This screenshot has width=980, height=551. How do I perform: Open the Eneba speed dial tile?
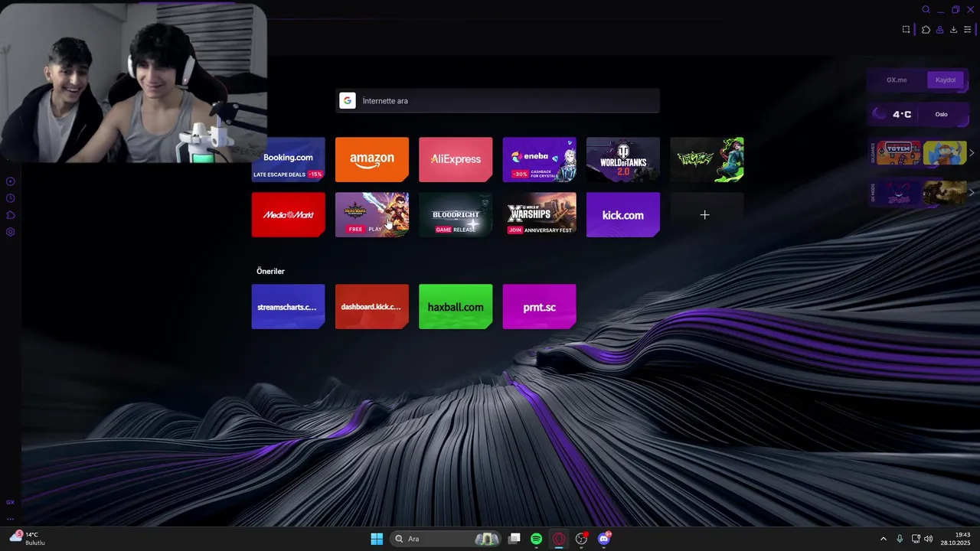[539, 159]
